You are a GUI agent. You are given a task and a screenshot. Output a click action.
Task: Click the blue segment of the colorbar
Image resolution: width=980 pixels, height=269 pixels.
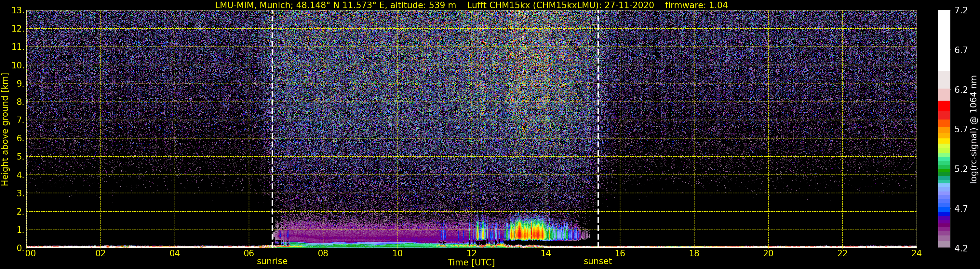coord(944,209)
